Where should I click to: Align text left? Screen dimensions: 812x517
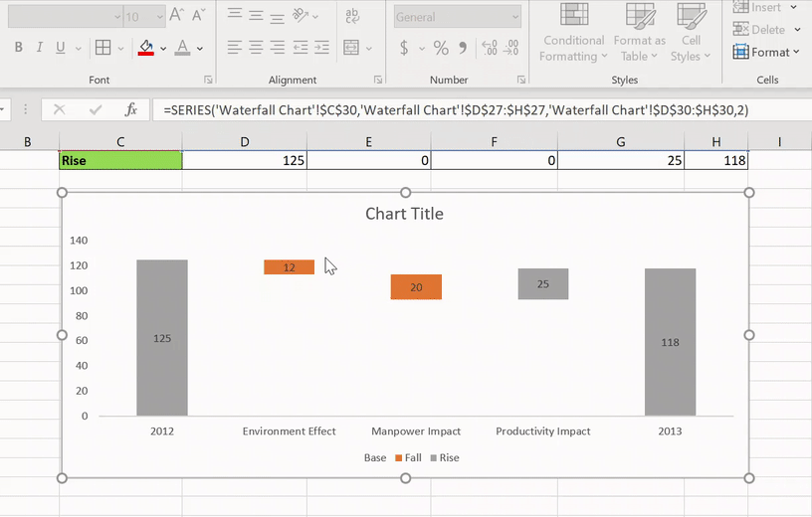pyautogui.click(x=235, y=48)
